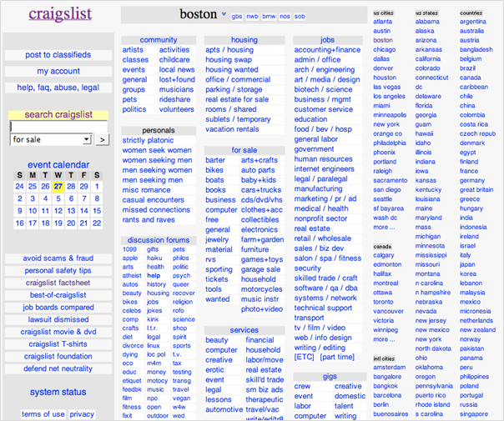Open the jobs section header
Image resolution: width=504 pixels, height=421 pixels.
327,40
